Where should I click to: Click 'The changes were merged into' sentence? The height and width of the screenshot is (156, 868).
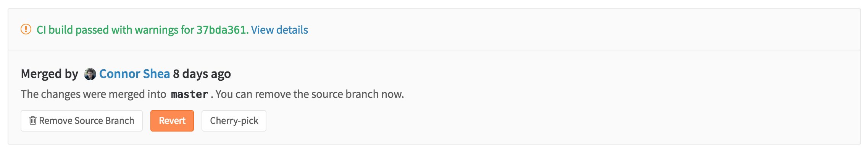[x=94, y=94]
